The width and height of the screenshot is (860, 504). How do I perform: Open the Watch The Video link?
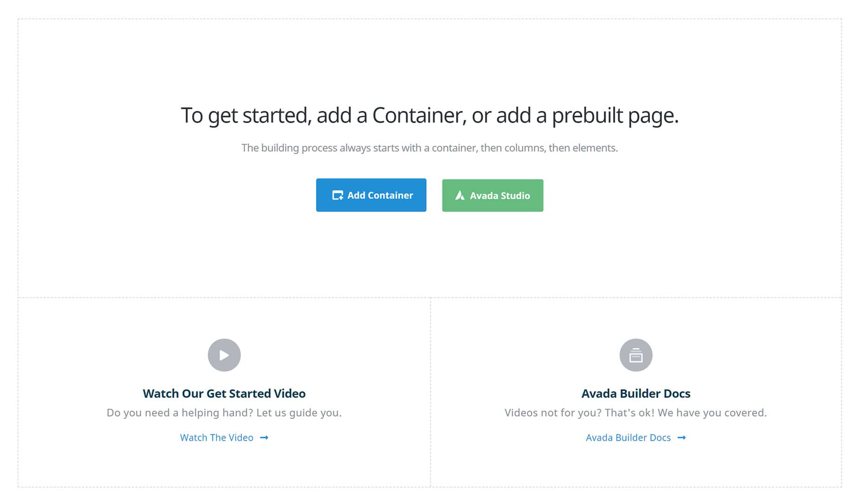pyautogui.click(x=217, y=438)
